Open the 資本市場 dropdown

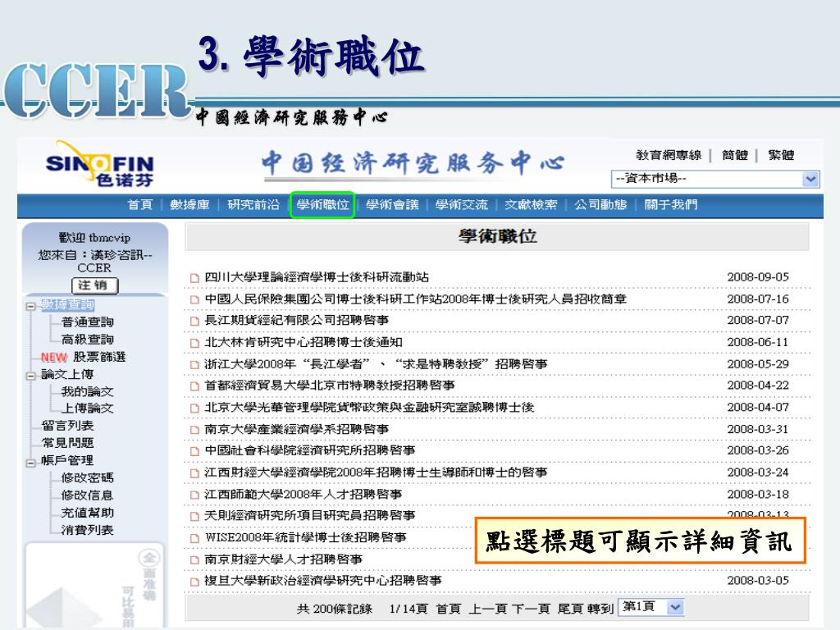(x=715, y=178)
